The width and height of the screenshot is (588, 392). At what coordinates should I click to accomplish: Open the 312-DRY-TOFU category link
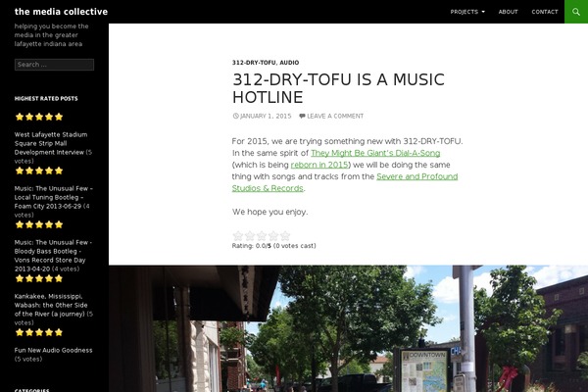(254, 63)
